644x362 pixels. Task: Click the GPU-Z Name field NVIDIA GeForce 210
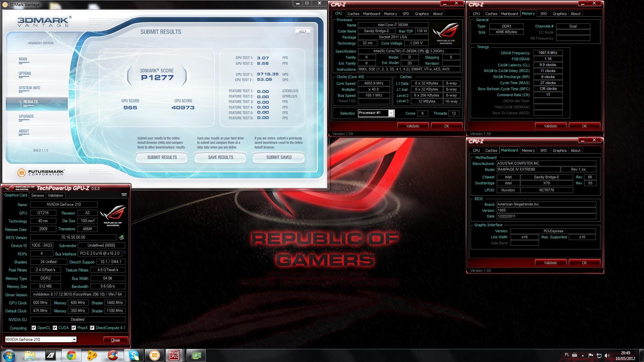click(x=64, y=204)
